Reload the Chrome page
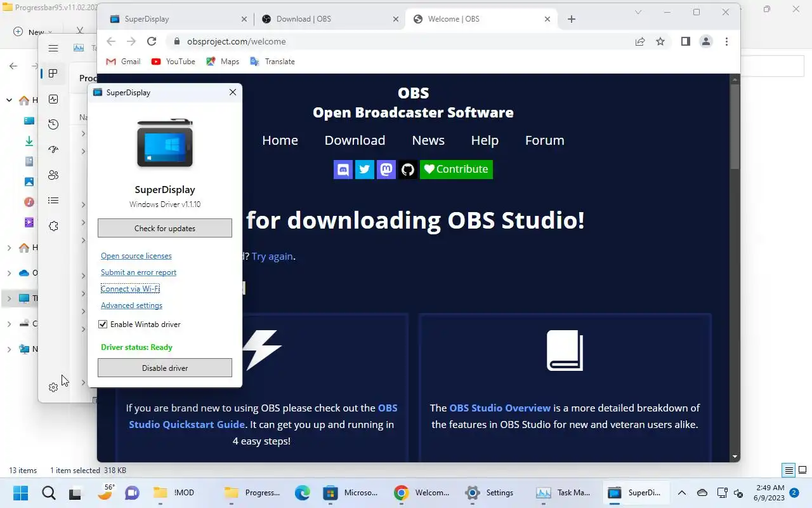The image size is (812, 508). click(152, 41)
